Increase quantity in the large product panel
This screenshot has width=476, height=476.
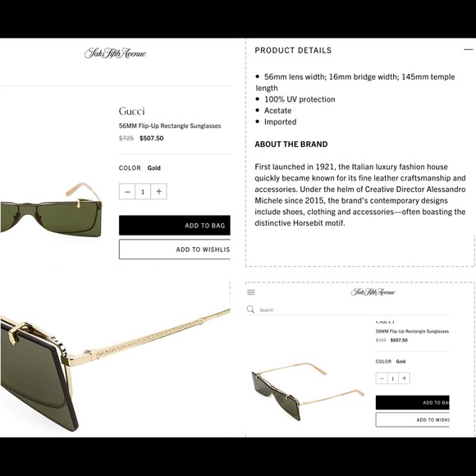click(158, 191)
